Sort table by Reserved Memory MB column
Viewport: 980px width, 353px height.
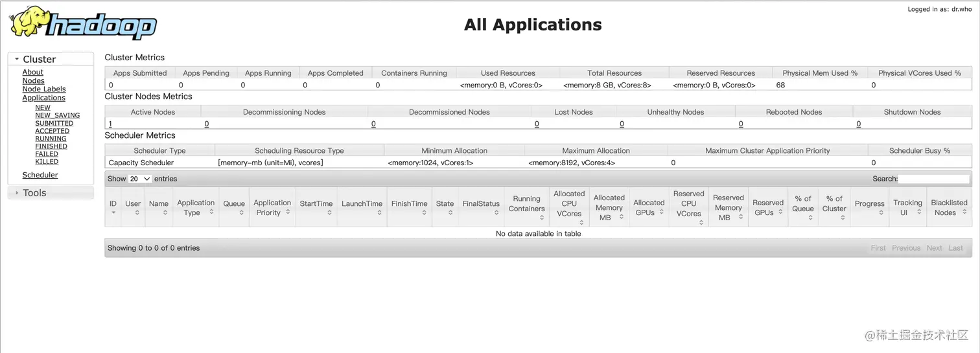click(x=728, y=207)
